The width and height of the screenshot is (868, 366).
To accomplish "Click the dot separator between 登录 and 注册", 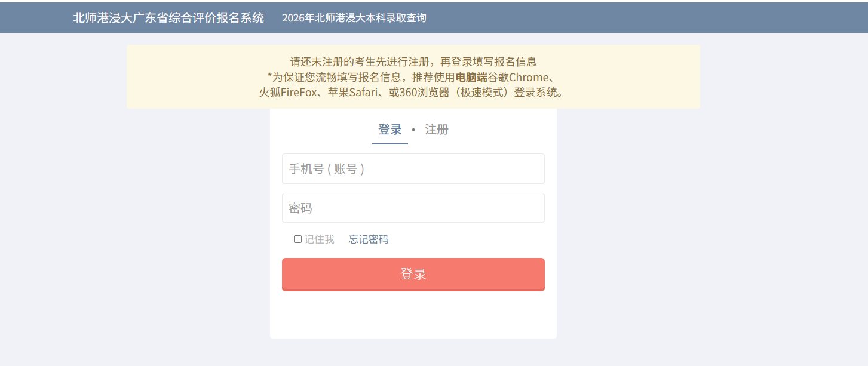I will point(413,130).
